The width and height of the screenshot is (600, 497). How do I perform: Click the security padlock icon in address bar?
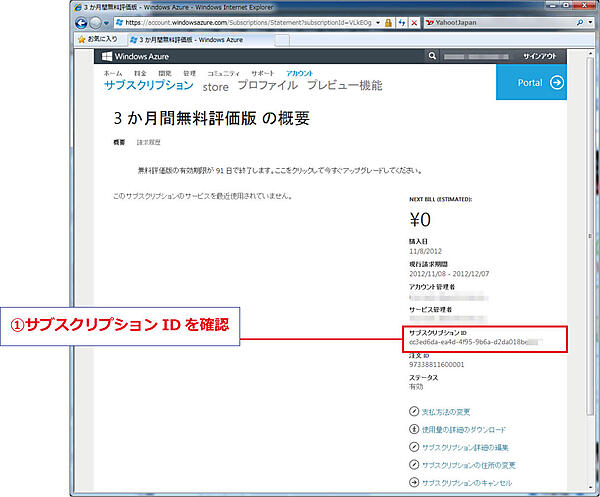[x=387, y=21]
